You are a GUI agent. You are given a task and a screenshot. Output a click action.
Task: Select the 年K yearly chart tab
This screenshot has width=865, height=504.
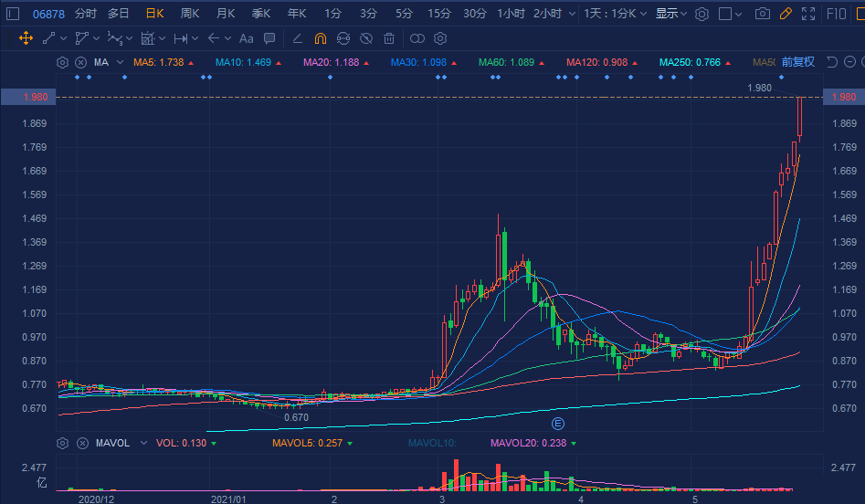click(x=297, y=14)
